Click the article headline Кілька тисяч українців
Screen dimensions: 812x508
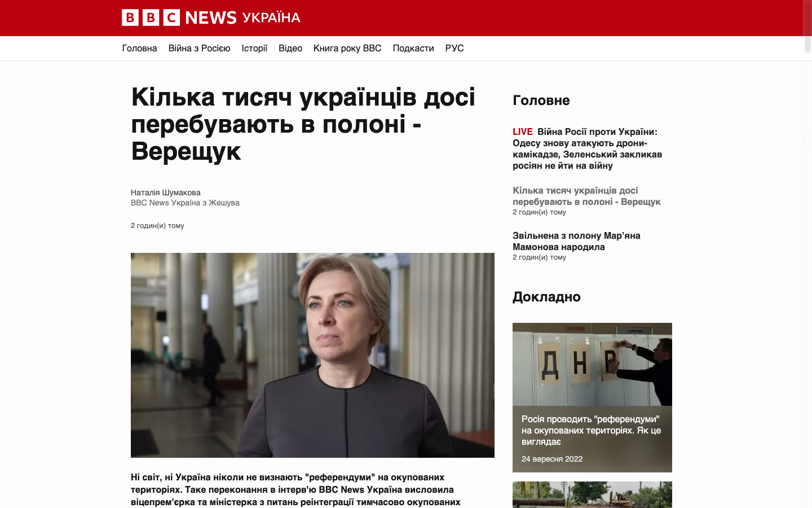pyautogui.click(x=303, y=124)
